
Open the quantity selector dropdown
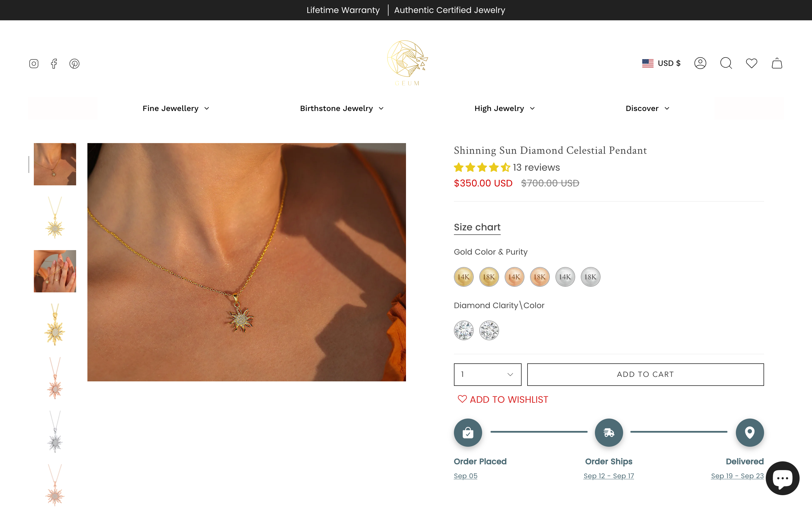(487, 374)
